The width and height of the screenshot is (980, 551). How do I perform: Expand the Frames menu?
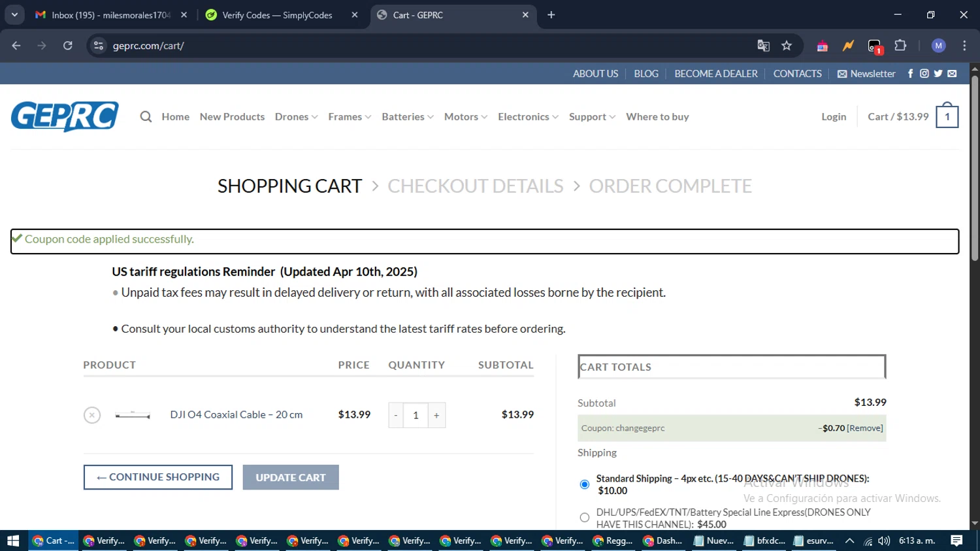pos(350,116)
